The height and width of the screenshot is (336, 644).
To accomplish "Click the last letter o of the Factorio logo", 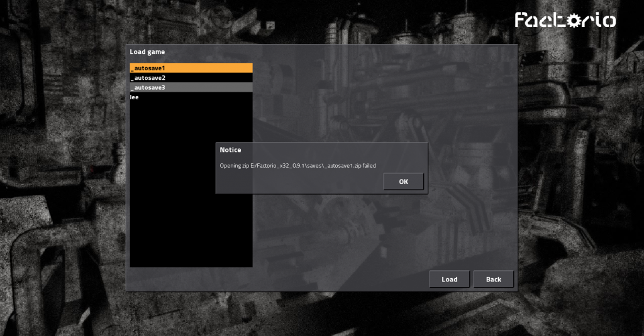I will click(608, 21).
